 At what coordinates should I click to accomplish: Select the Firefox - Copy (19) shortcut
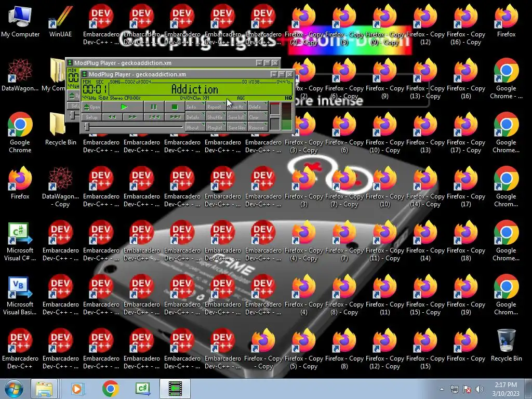tap(466, 295)
